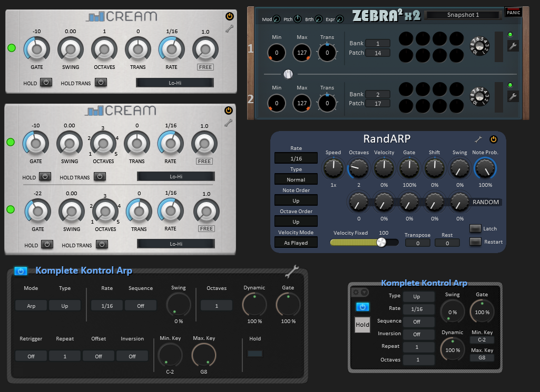Viewport: 540px width, 392px height.
Task: Click wrench icon of Zebra slot 1
Action: [x=513, y=46]
